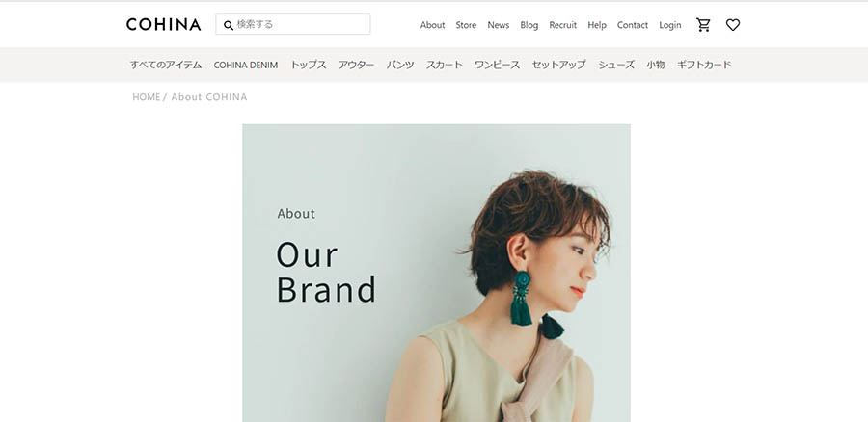Select すべてのアイテム category
868x422 pixels.
pos(166,65)
